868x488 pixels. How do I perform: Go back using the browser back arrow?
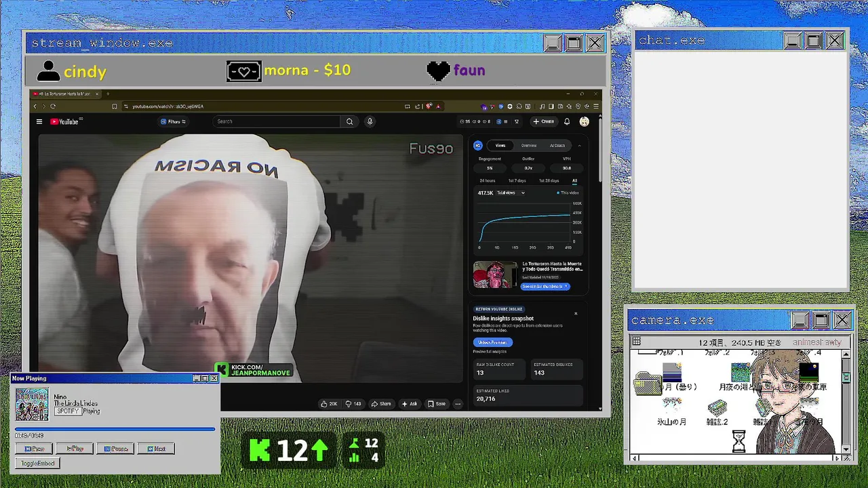coord(35,106)
